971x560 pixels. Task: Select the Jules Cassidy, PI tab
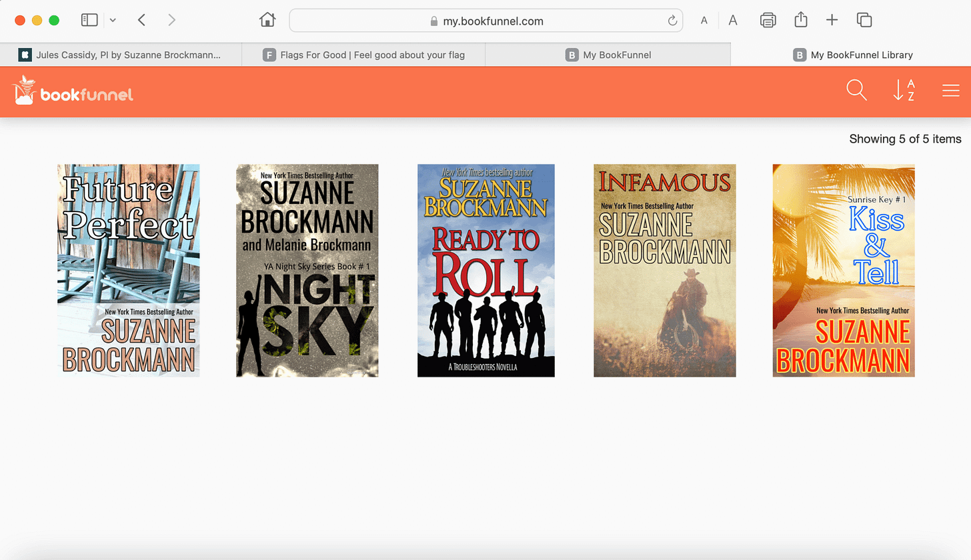[120, 54]
